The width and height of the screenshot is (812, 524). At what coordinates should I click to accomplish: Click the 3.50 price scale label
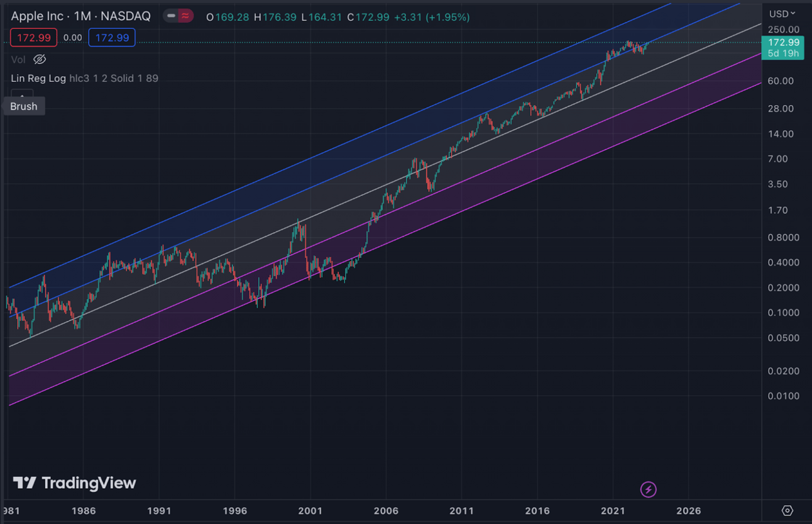(778, 185)
